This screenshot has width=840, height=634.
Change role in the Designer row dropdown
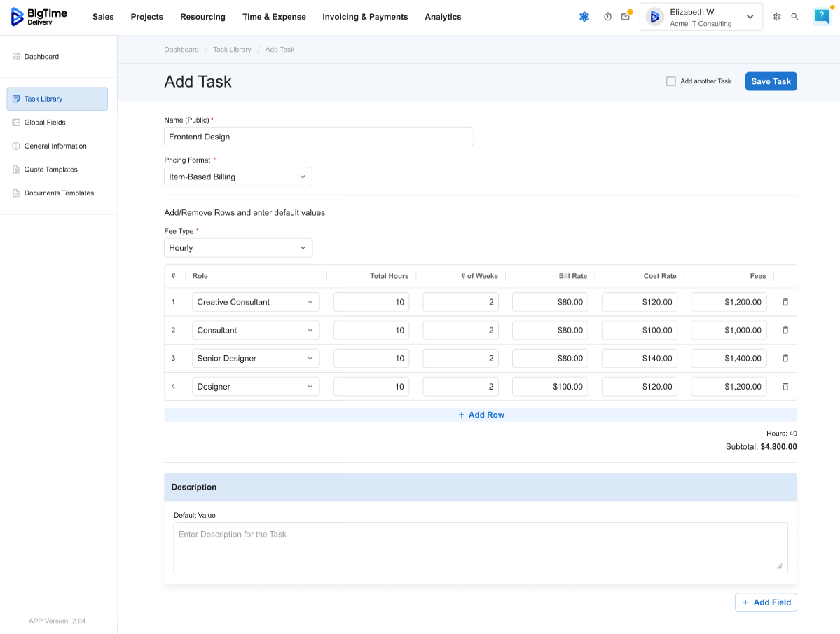click(x=256, y=387)
